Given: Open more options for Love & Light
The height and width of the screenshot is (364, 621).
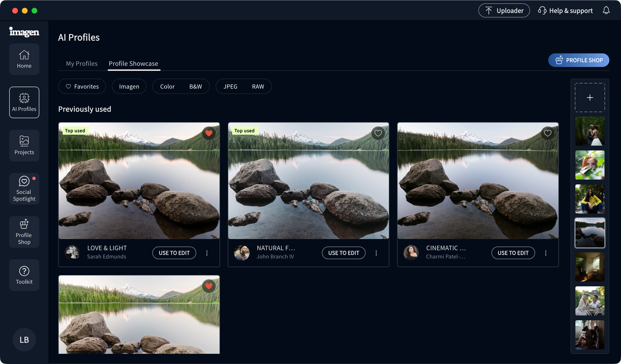Looking at the screenshot, I should tap(207, 253).
